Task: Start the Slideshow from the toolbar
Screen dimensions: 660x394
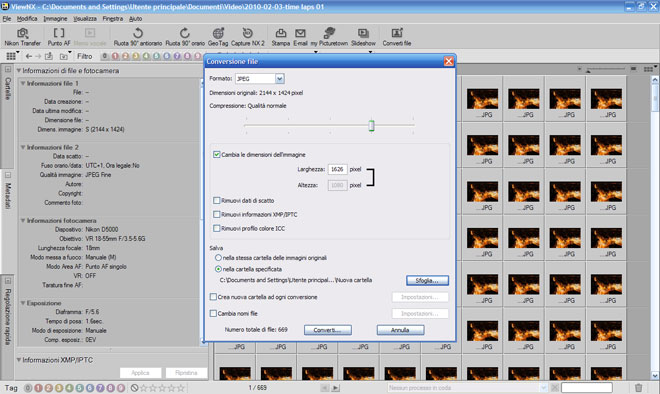Action: coord(363,37)
